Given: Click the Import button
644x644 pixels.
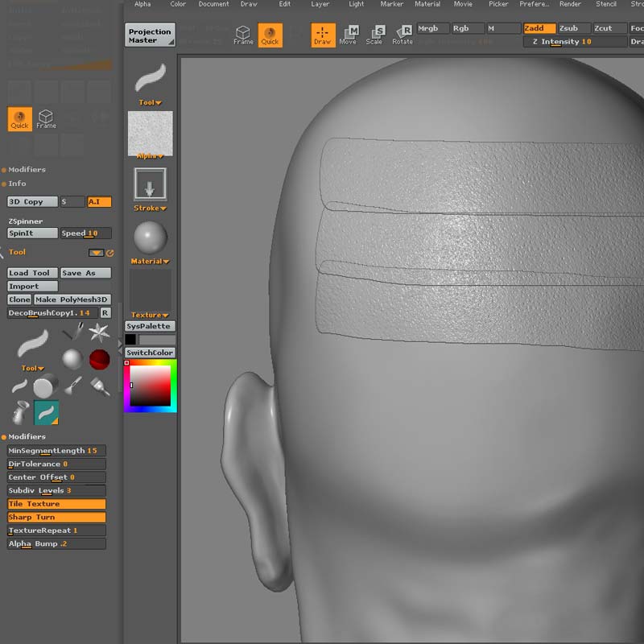Looking at the screenshot, I should pos(32,287).
